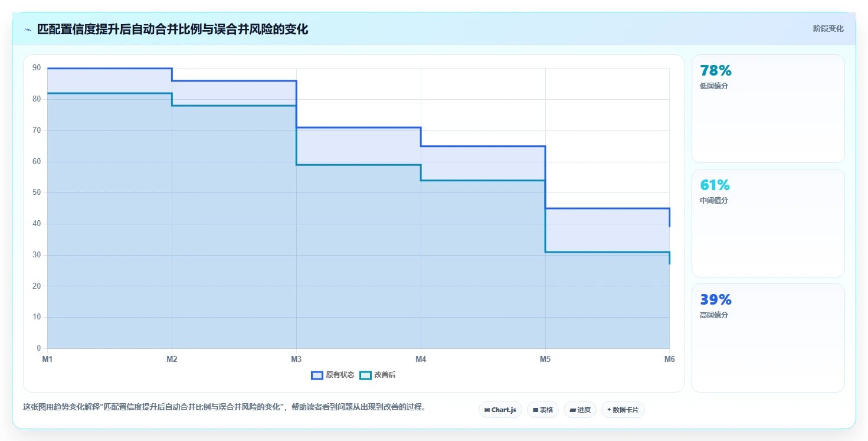Image resolution: width=868 pixels, height=441 pixels.
Task: Select the 78% 低阈值分 card
Action: [x=768, y=109]
